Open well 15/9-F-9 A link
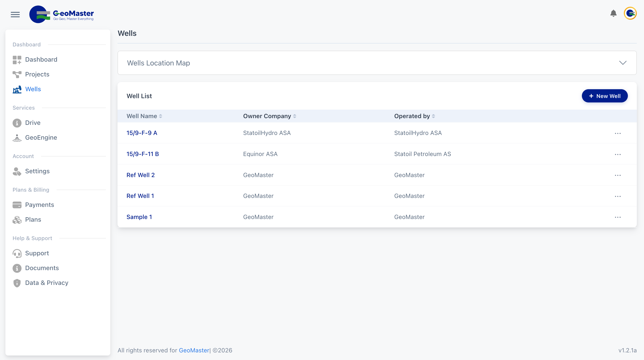The width and height of the screenshot is (644, 360). [142, 133]
